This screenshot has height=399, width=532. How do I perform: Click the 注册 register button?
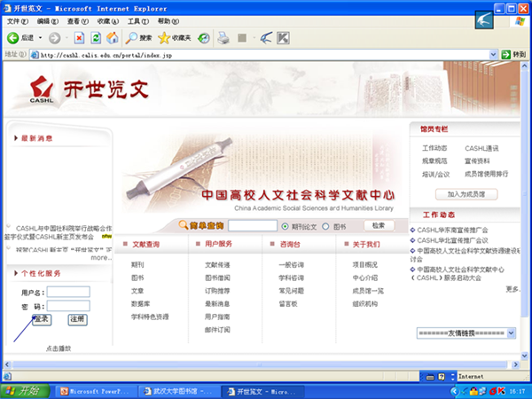click(77, 319)
